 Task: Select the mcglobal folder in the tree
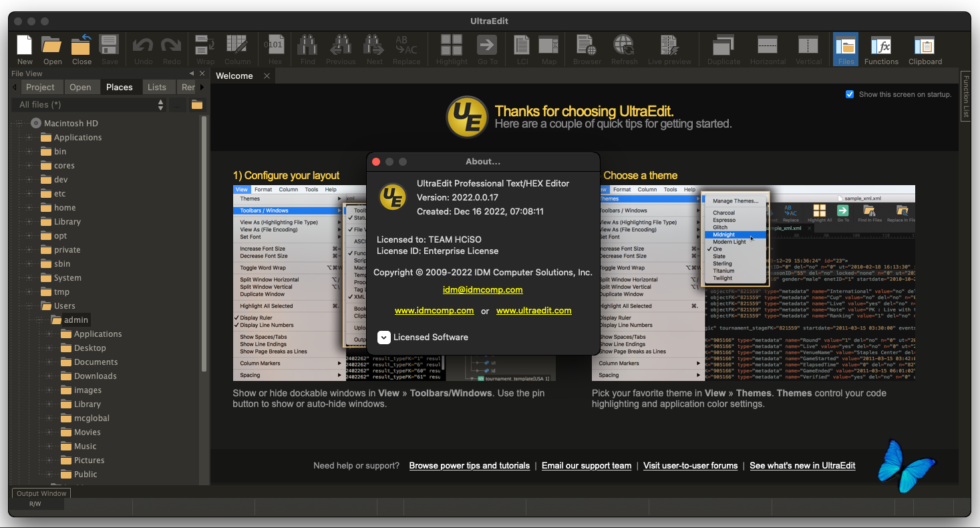[x=92, y=418]
